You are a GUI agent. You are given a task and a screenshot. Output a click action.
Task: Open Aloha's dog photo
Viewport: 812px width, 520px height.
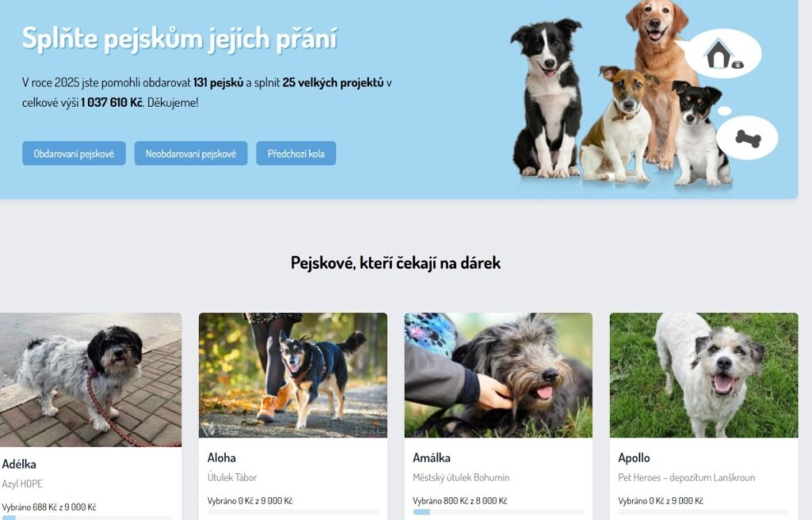(x=293, y=376)
